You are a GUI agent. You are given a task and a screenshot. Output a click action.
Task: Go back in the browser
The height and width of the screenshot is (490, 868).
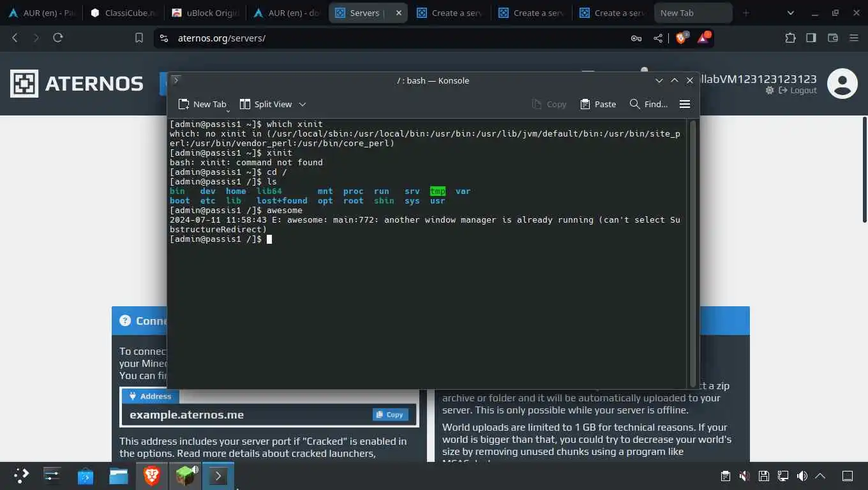15,38
